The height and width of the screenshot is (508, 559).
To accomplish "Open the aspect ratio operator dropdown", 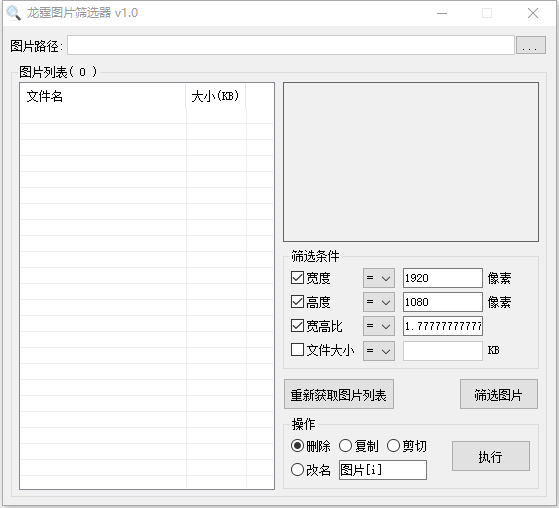I will (x=379, y=326).
